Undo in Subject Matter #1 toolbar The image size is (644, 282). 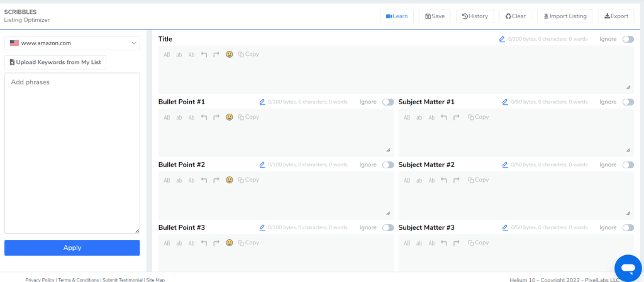tap(443, 117)
